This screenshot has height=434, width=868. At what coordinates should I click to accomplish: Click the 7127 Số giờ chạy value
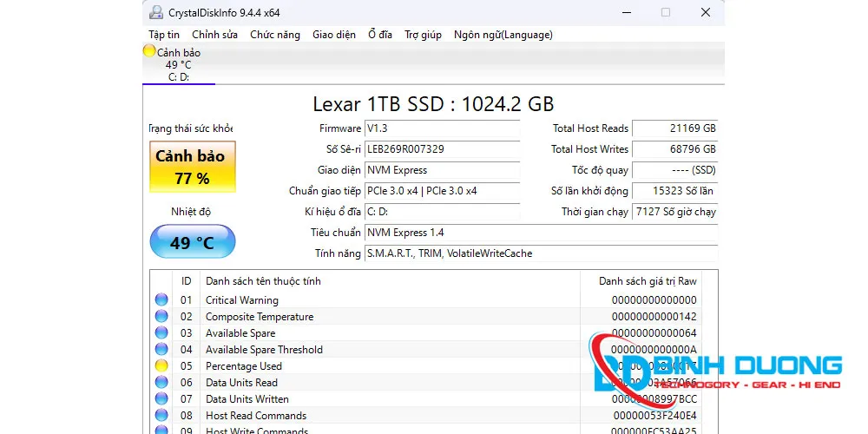tap(674, 212)
